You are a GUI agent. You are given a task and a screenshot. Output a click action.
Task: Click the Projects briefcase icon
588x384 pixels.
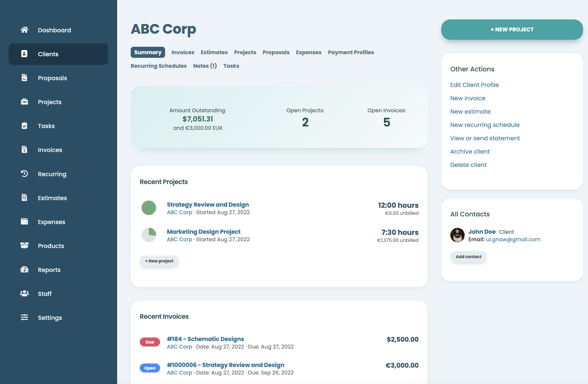click(24, 102)
